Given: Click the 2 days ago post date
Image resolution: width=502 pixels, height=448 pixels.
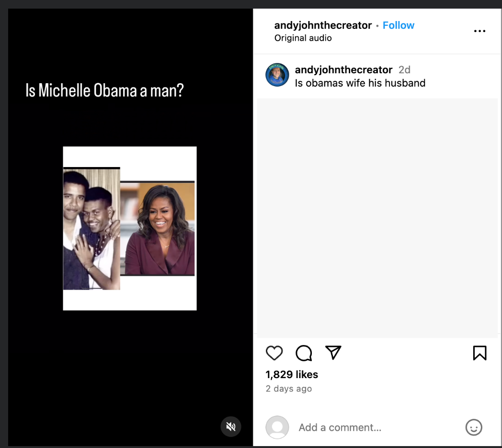Looking at the screenshot, I should tap(288, 389).
